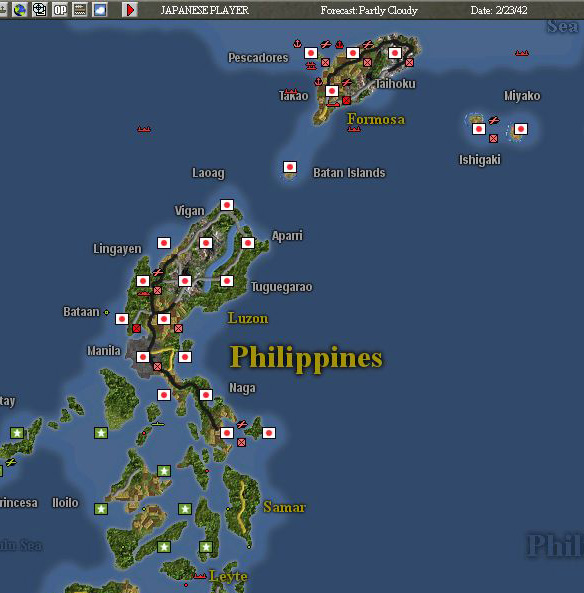Open the cloud weather icon in toolbar
The width and height of the screenshot is (584, 593).
pyautogui.click(x=99, y=9)
